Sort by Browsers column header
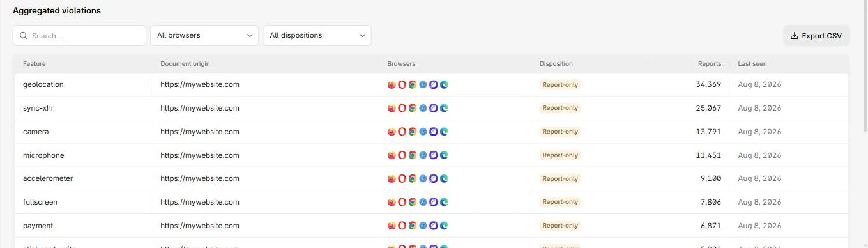Screen dimensions: 868x248 pos(401,64)
